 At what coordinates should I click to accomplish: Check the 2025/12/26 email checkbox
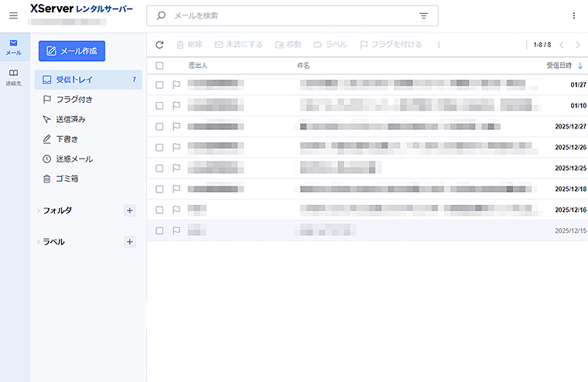pos(159,148)
